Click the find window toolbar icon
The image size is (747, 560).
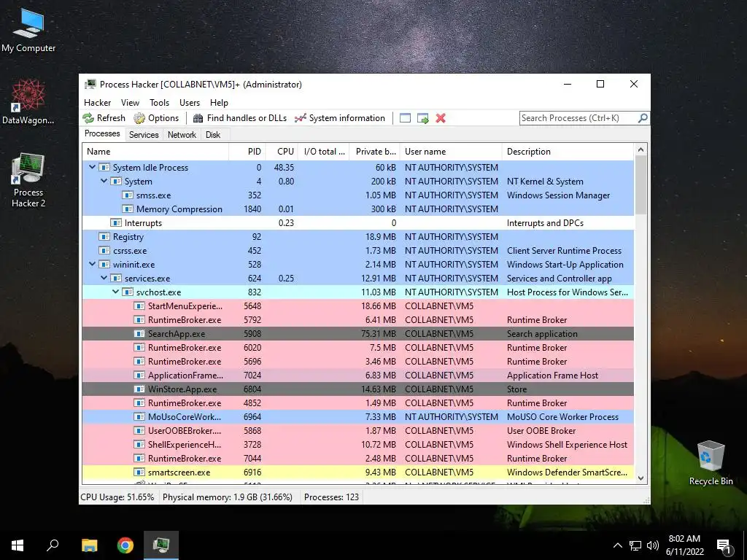405,118
